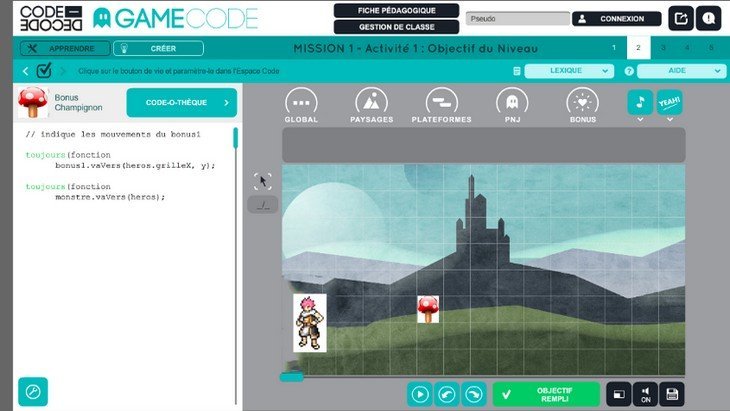Focus the Pseudo input field
The width and height of the screenshot is (730, 411).
pos(518,19)
